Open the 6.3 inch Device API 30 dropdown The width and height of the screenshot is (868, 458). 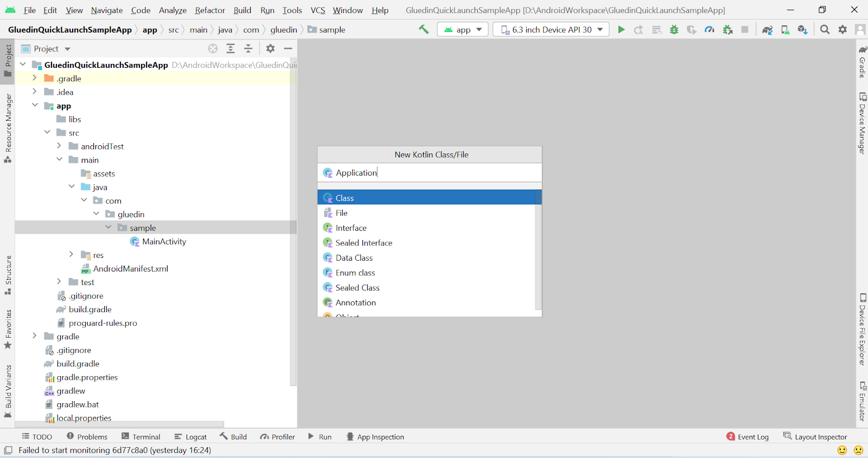click(551, 29)
